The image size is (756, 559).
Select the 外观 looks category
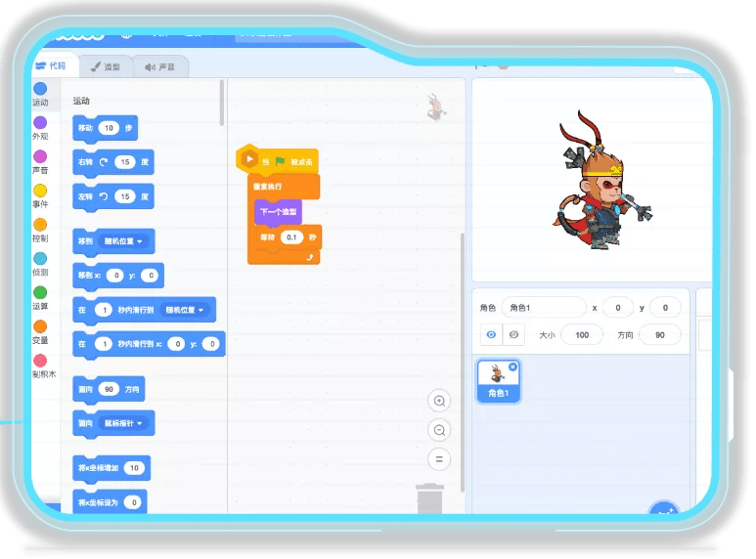pos(40,128)
